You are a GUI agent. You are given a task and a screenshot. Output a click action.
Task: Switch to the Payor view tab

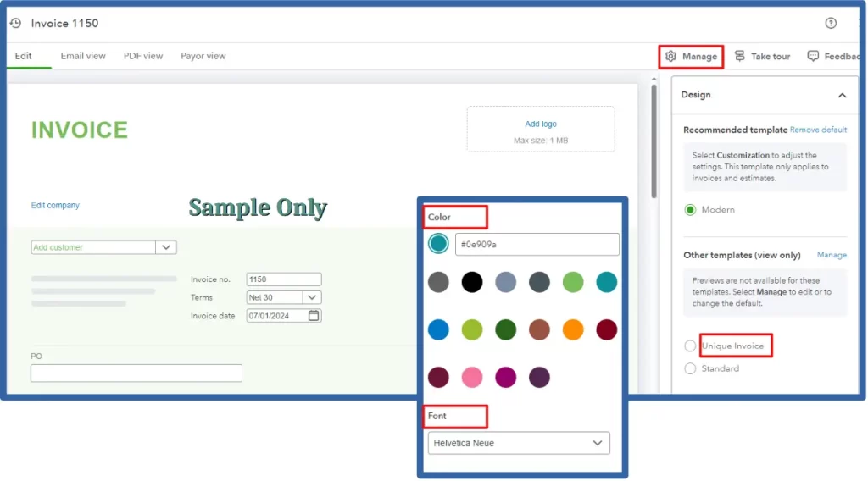coord(203,56)
